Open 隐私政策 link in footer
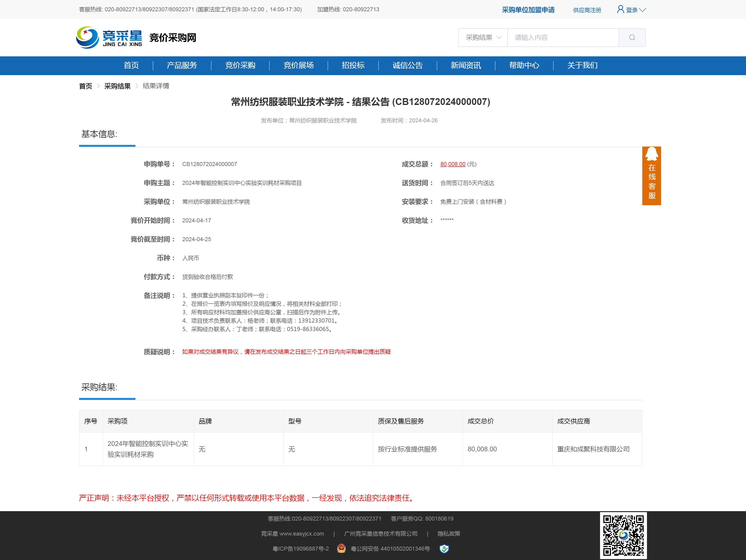This screenshot has width=746, height=560. coord(448,534)
